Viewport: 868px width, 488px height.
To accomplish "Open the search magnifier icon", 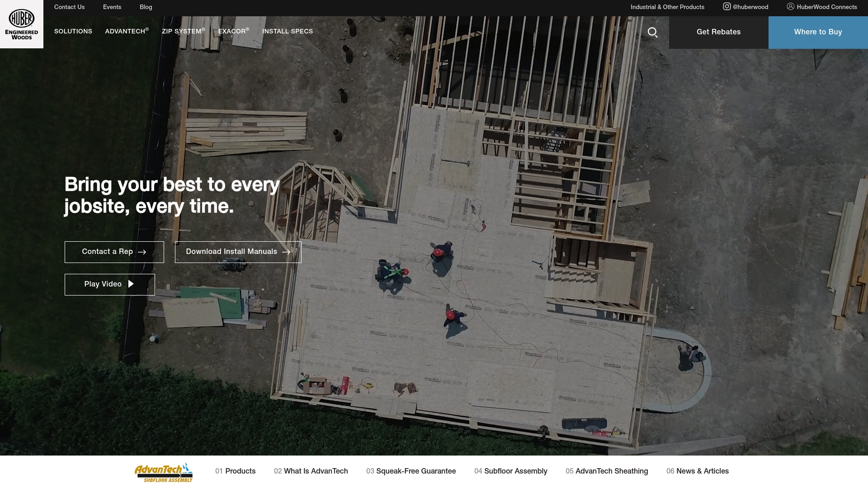I will pos(652,32).
